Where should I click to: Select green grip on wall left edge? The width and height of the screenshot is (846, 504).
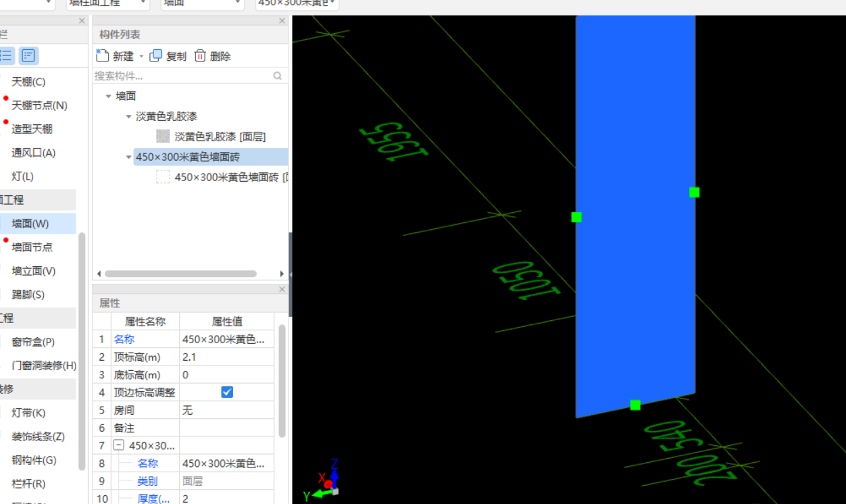[x=576, y=217]
